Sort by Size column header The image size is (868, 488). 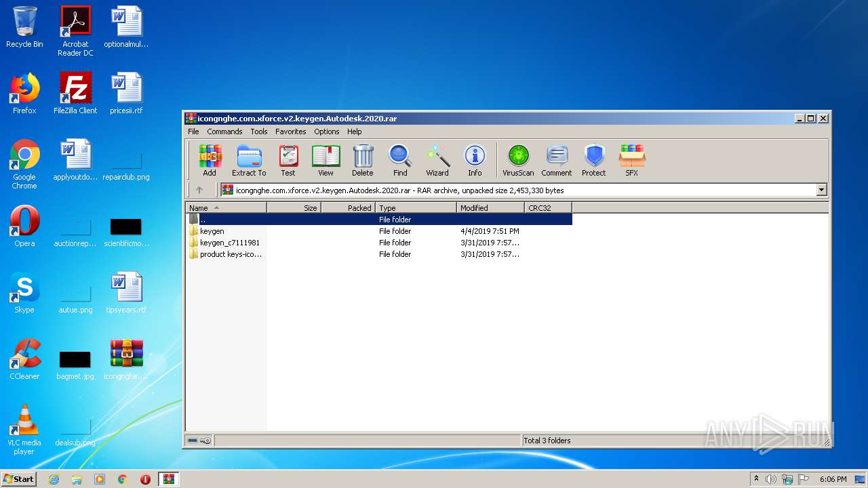[x=294, y=208]
